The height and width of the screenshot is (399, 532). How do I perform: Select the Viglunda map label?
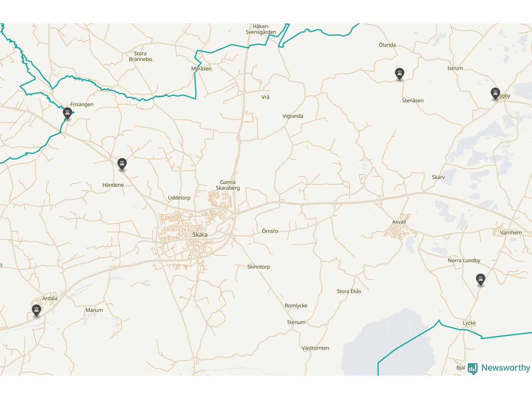tap(293, 116)
